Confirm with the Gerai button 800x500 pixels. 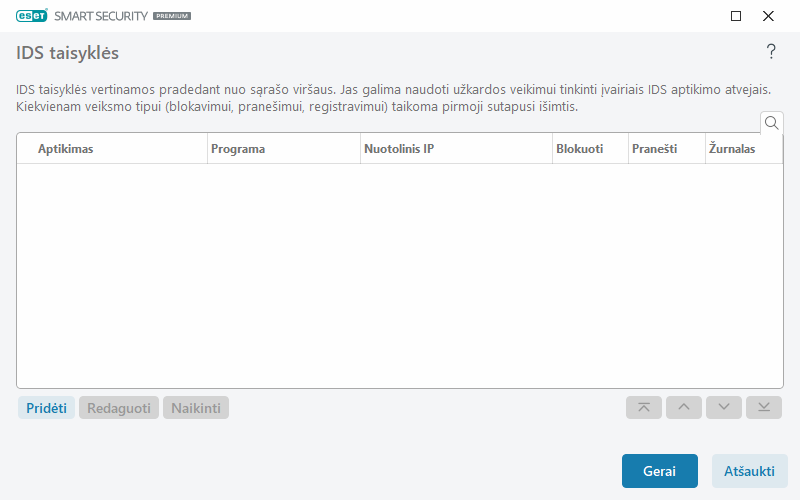pos(660,471)
